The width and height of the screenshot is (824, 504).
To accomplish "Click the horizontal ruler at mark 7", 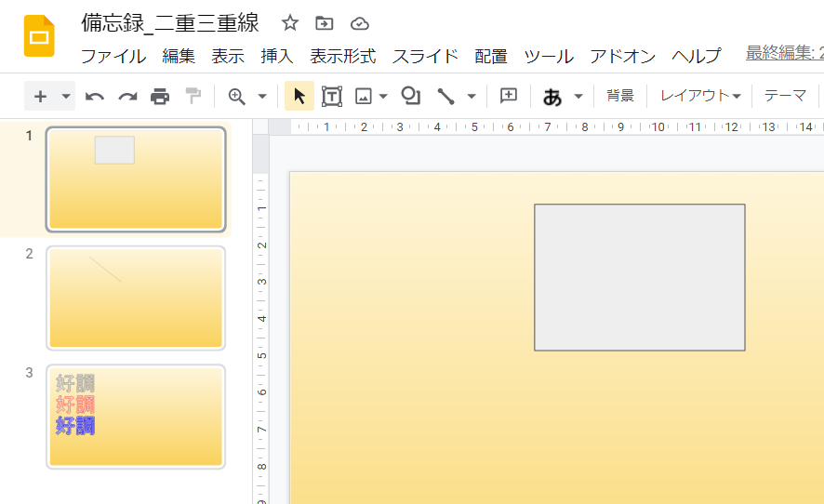I will pyautogui.click(x=548, y=127).
